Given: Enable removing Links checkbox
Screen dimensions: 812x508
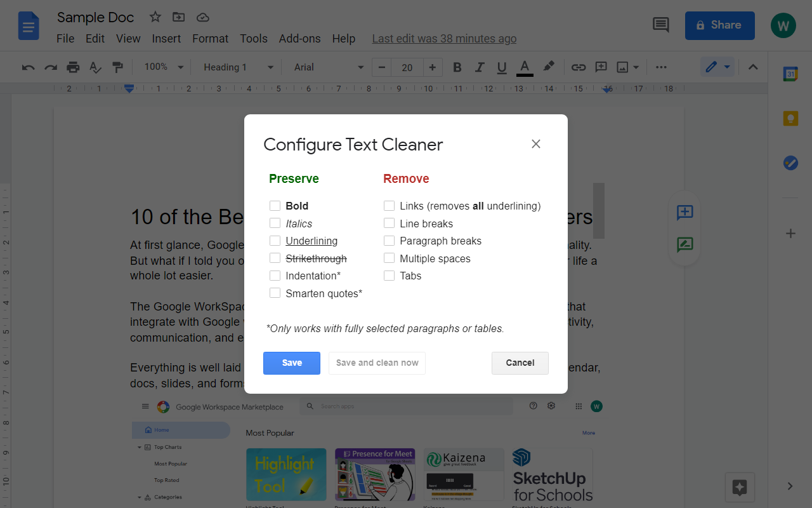Looking at the screenshot, I should coord(389,206).
